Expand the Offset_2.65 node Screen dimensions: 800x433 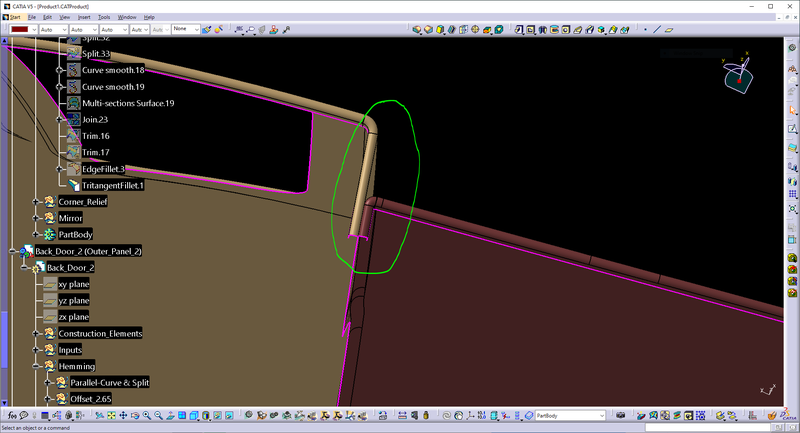pyautogui.click(x=47, y=399)
